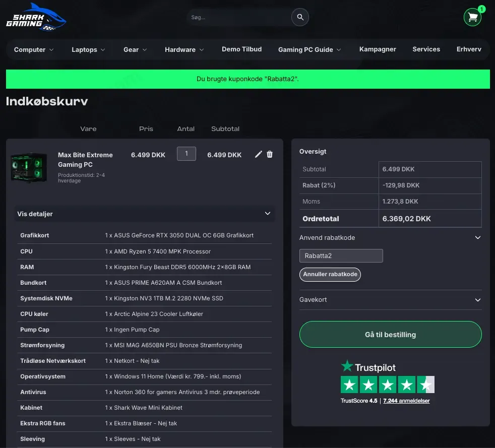Focus the Søg search field
Screen dimensions: 495x448
click(240, 17)
